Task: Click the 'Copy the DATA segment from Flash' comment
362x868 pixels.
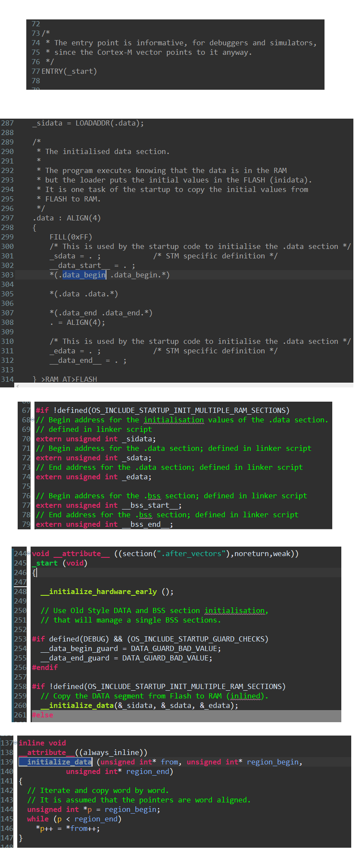Action: tap(155, 696)
